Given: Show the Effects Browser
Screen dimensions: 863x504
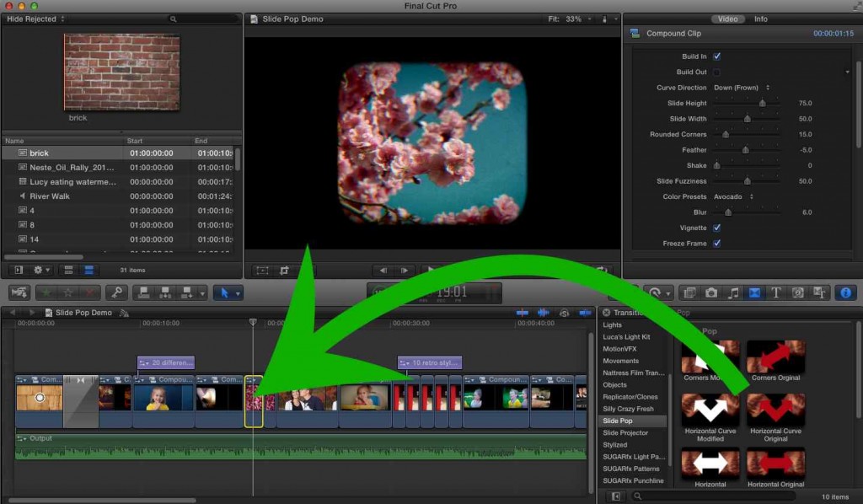Looking at the screenshot, I should tap(689, 292).
